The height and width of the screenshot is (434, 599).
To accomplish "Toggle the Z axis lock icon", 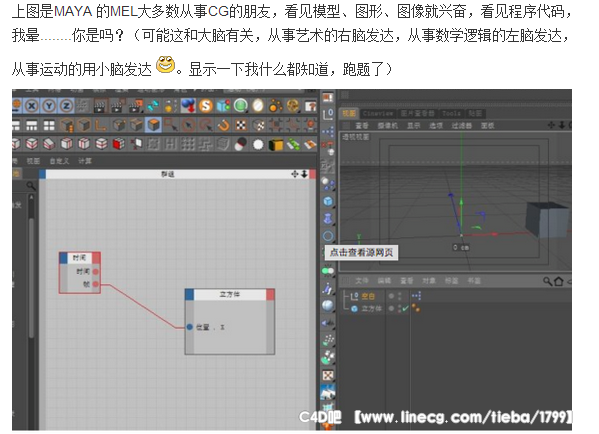I will tap(66, 106).
